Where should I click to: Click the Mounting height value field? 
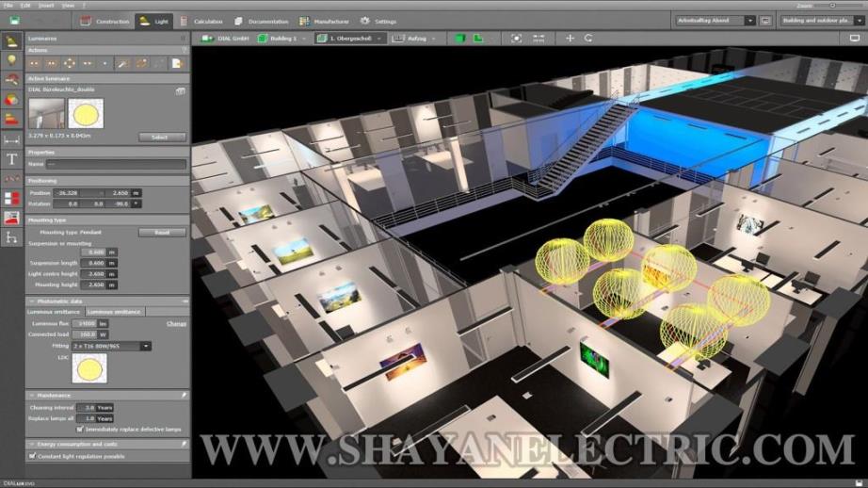point(93,285)
